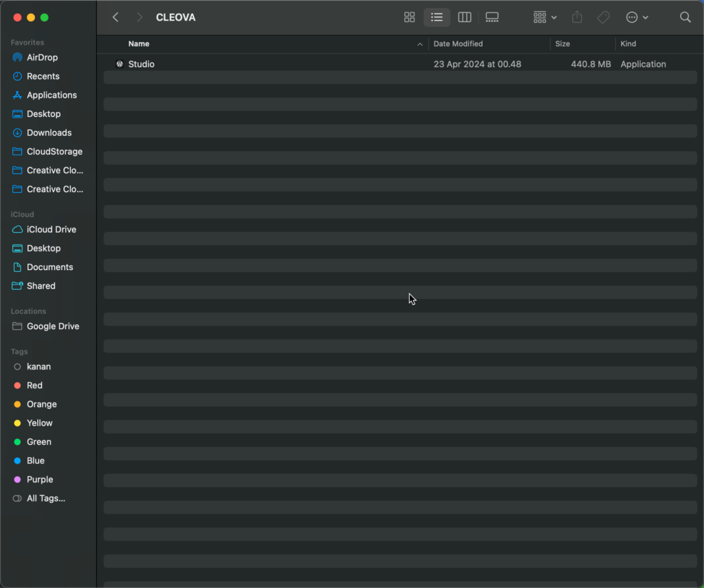Switch to list view
704x588 pixels.
437,17
